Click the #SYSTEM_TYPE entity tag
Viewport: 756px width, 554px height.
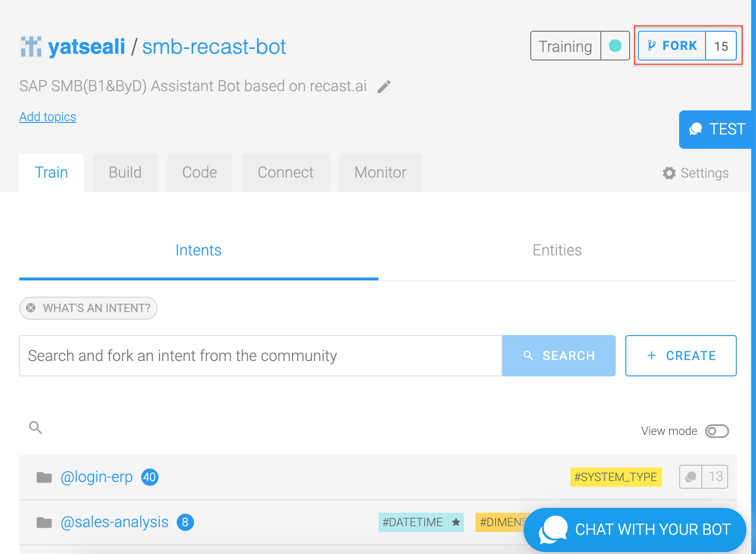[616, 477]
